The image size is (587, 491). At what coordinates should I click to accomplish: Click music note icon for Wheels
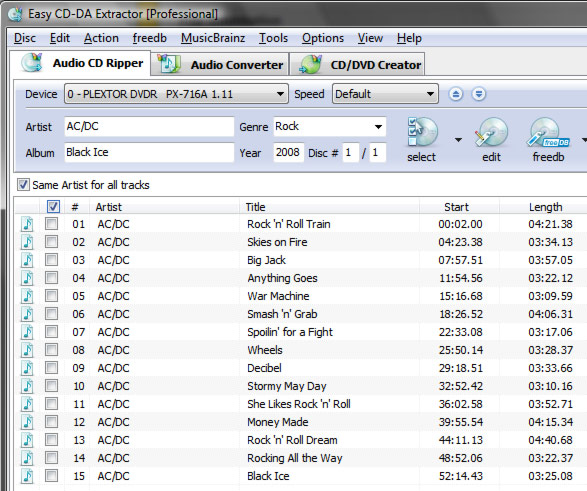pyautogui.click(x=27, y=350)
